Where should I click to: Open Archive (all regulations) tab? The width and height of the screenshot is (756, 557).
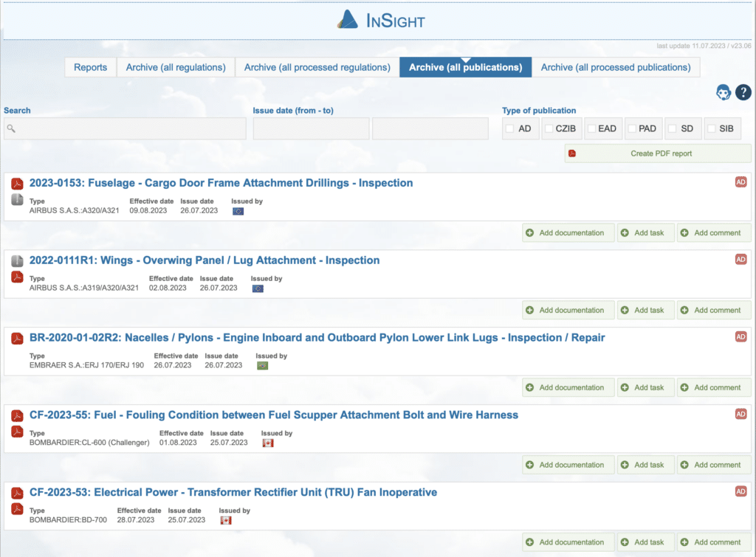point(176,67)
